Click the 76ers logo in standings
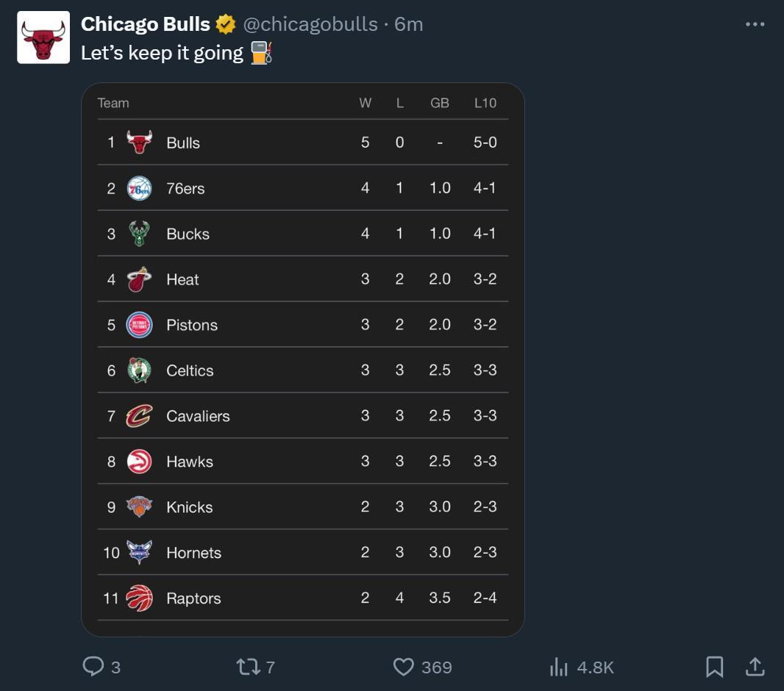 click(139, 188)
